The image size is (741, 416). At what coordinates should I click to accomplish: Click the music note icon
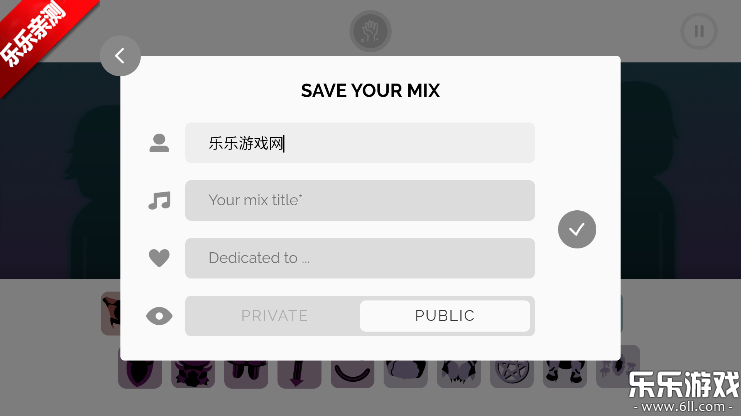[159, 200]
